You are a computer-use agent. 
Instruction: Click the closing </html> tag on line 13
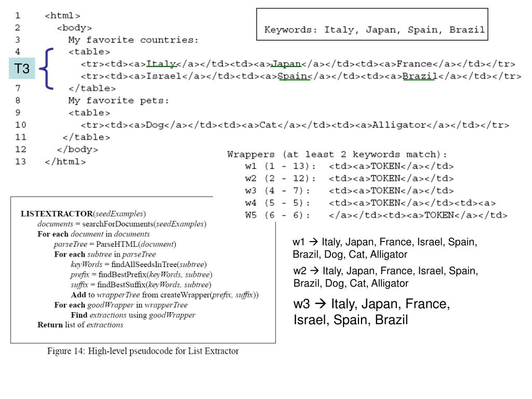[x=65, y=162]
